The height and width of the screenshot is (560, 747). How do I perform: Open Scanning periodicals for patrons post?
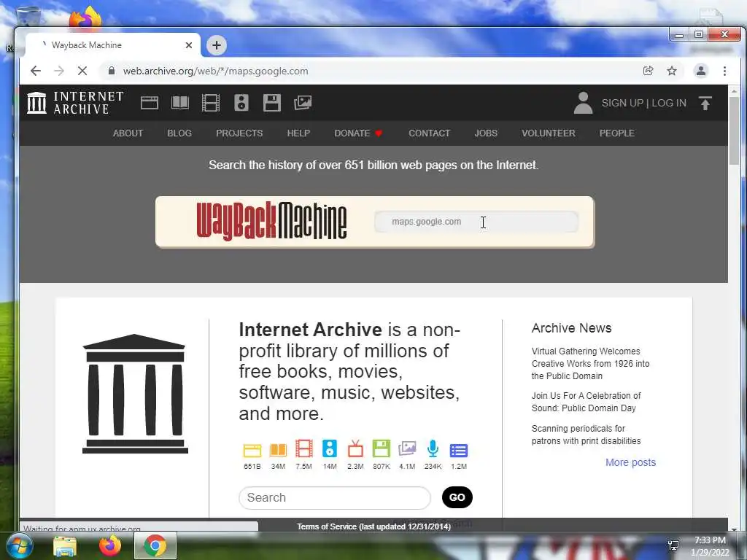(586, 435)
